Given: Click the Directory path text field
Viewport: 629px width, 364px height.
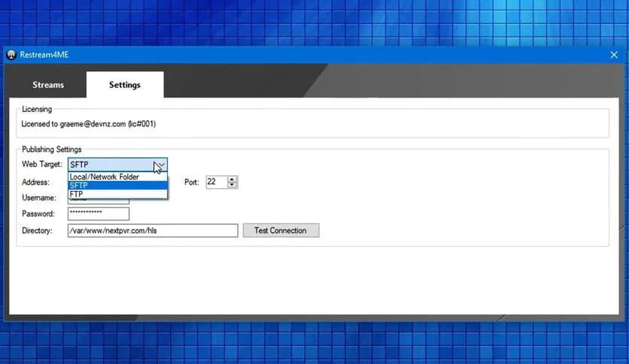Looking at the screenshot, I should [x=152, y=231].
